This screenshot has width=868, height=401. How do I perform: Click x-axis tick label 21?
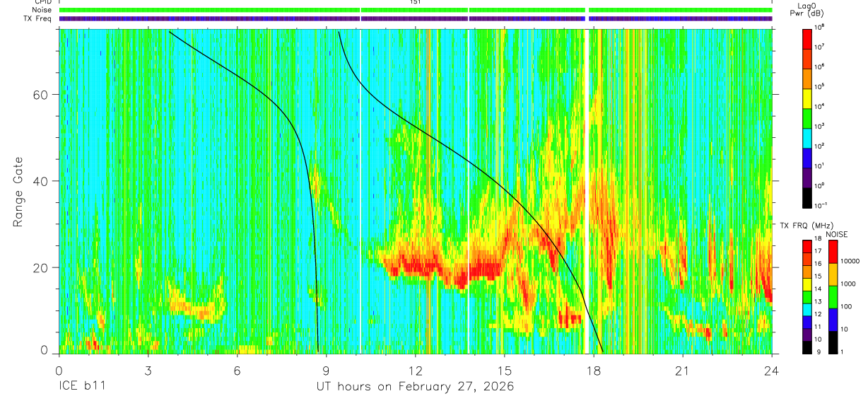682,371
